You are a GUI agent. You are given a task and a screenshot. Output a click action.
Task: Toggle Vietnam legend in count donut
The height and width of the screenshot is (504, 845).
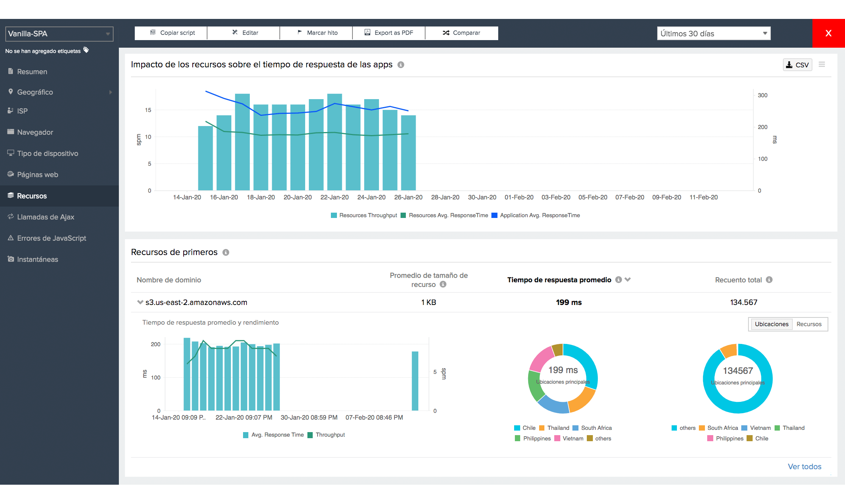coord(756,428)
